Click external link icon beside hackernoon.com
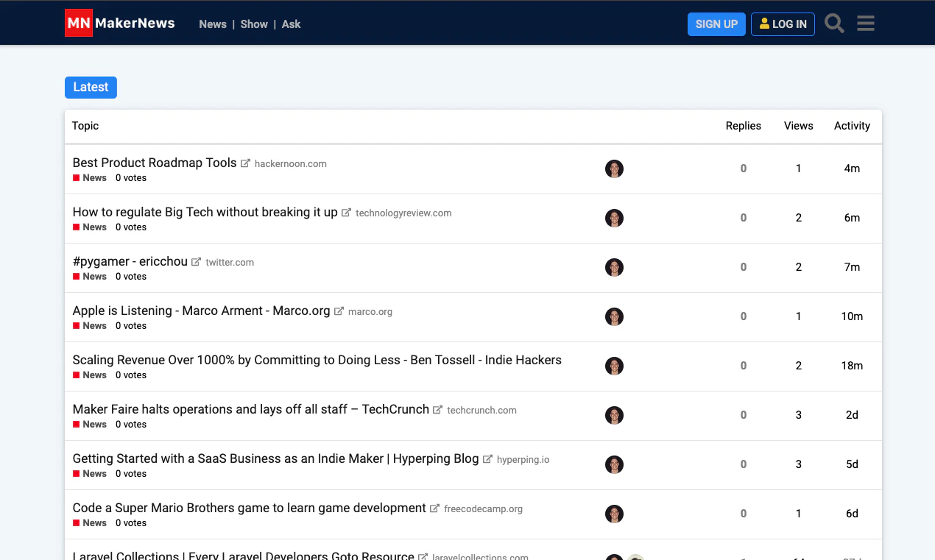The width and height of the screenshot is (935, 560). click(x=246, y=163)
